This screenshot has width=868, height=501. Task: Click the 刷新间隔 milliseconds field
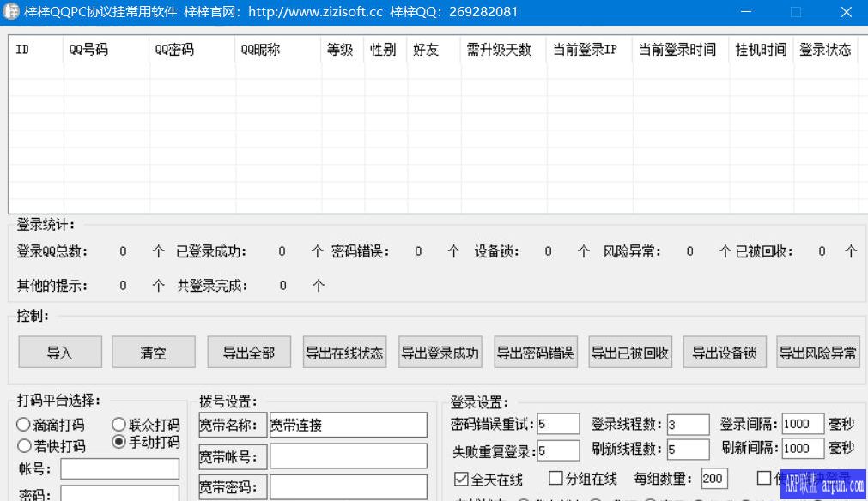(x=803, y=449)
